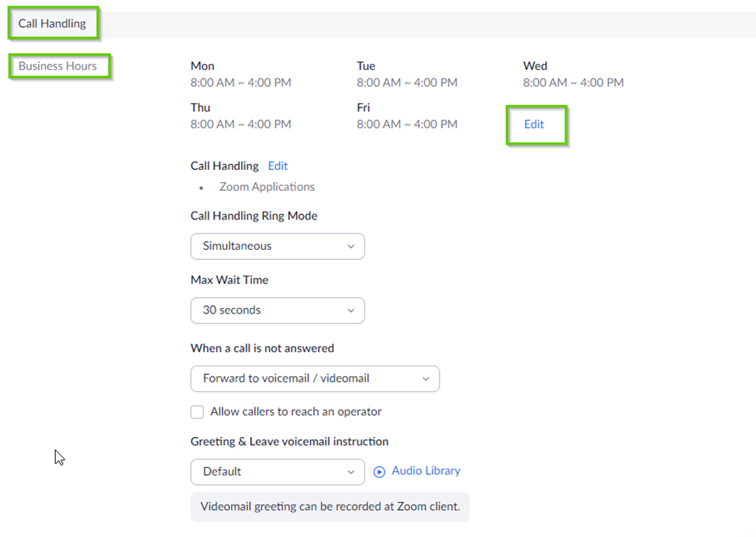756x537 pixels.
Task: Click chevron on voicemail forwarding dropdown
Action: click(426, 379)
